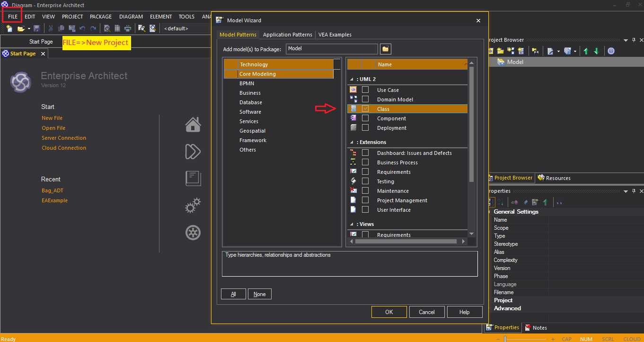Select the Model root in Project Browser
The image size is (644, 342).
point(515,62)
